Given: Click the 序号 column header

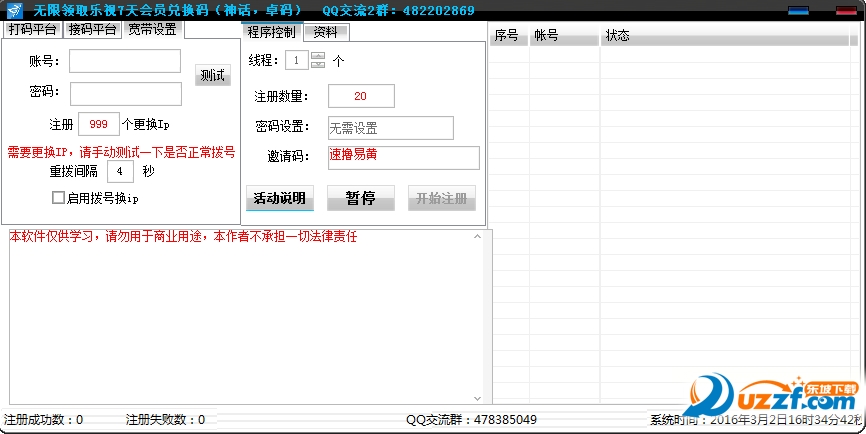Looking at the screenshot, I should (508, 35).
